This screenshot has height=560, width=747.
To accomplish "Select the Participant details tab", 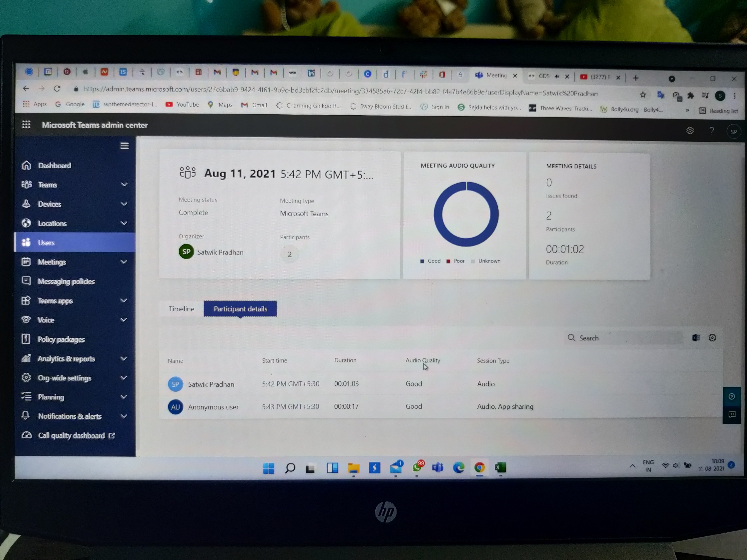I will pyautogui.click(x=240, y=309).
